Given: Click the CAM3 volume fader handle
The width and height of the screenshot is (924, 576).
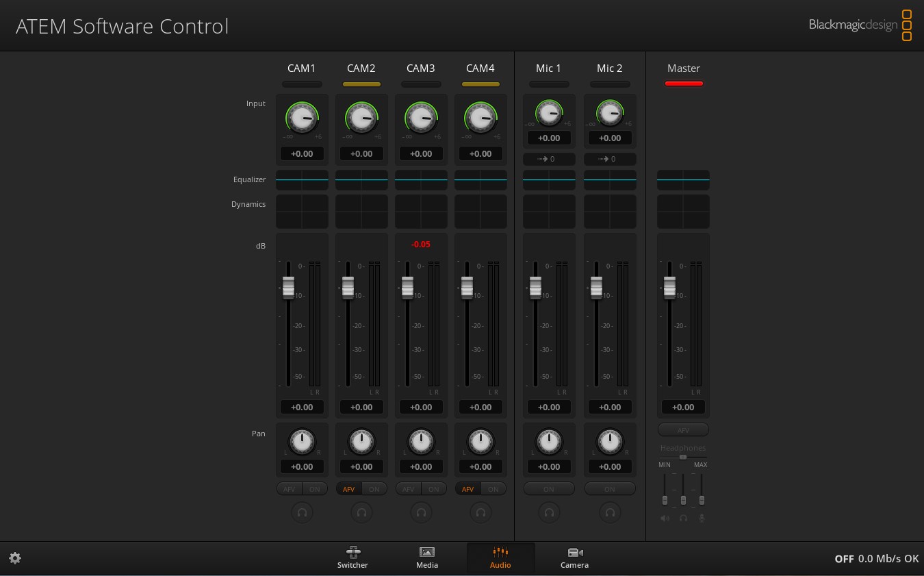Looking at the screenshot, I should pos(407,288).
